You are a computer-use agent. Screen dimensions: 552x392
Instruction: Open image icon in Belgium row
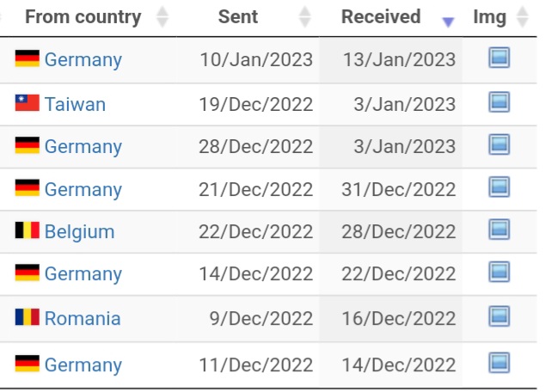[x=499, y=229]
